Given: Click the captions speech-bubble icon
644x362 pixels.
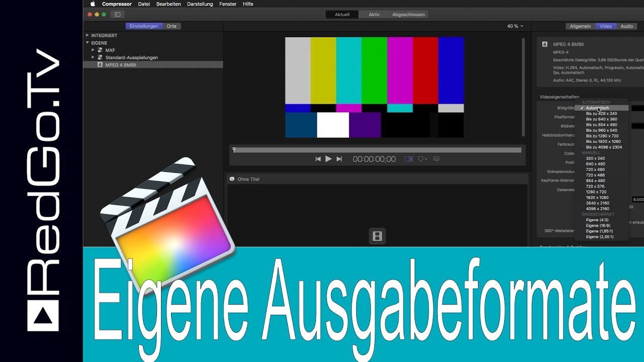Looking at the screenshot, I should pos(436,159).
